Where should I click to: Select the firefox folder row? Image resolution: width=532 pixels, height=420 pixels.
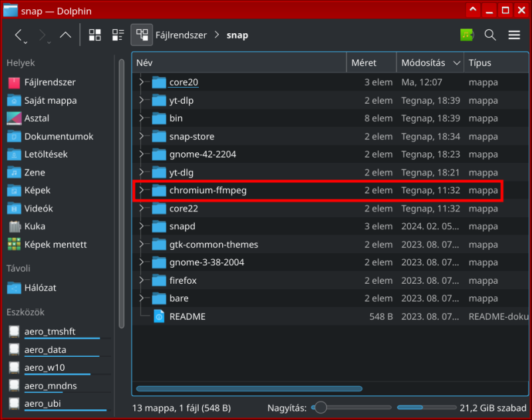pos(331,280)
